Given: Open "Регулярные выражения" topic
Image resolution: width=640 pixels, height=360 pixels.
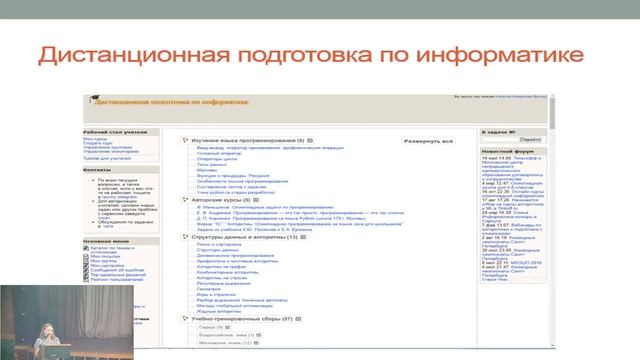Looking at the screenshot, I should [224, 283].
